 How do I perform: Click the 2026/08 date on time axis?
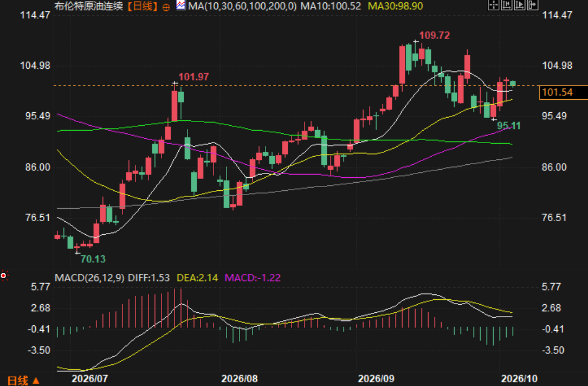coord(240,378)
